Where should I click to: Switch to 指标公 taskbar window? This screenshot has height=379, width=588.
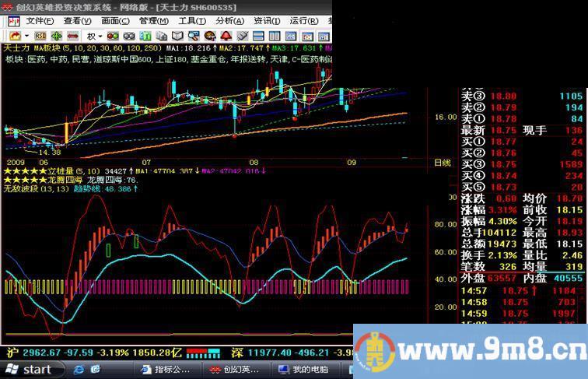coord(164,369)
